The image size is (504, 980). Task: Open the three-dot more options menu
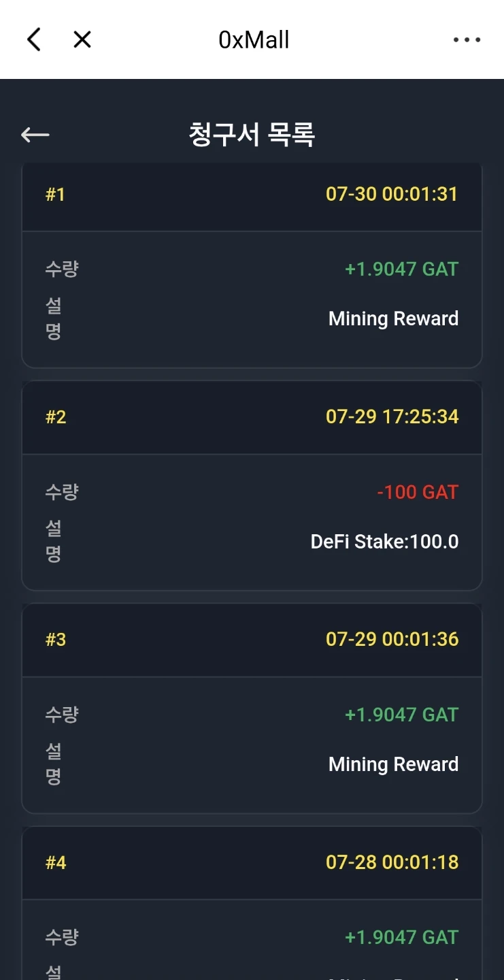(467, 39)
